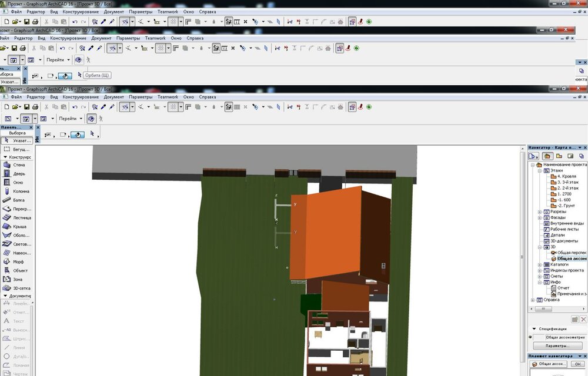Select the Оболо... (shell) tool
Screen dimensions: 588x376
[16, 235]
